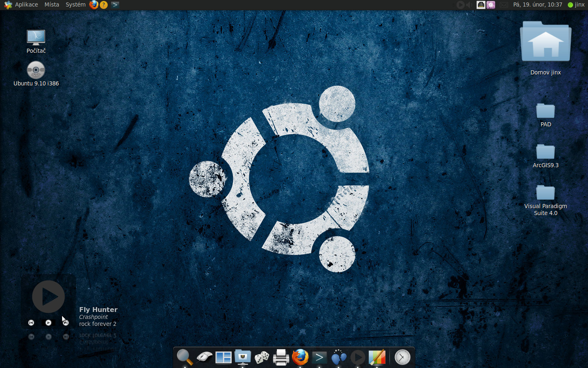This screenshot has width=588, height=368.
Task: Open the volume control in tray
Action: 469,5
